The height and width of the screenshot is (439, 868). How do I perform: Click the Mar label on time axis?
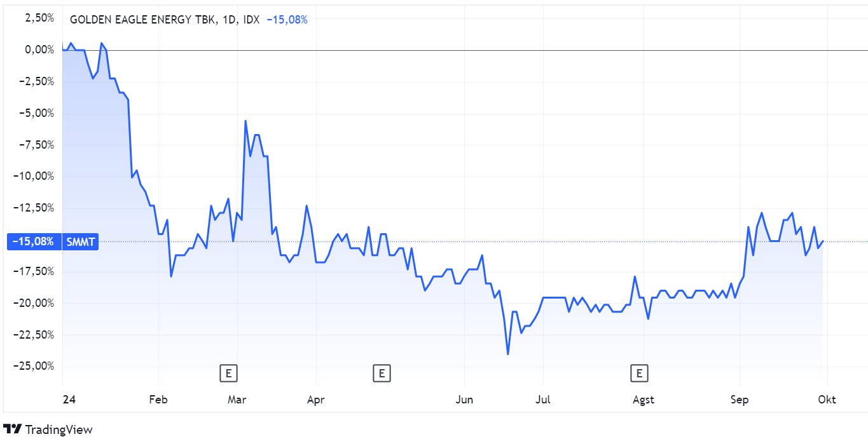click(237, 400)
